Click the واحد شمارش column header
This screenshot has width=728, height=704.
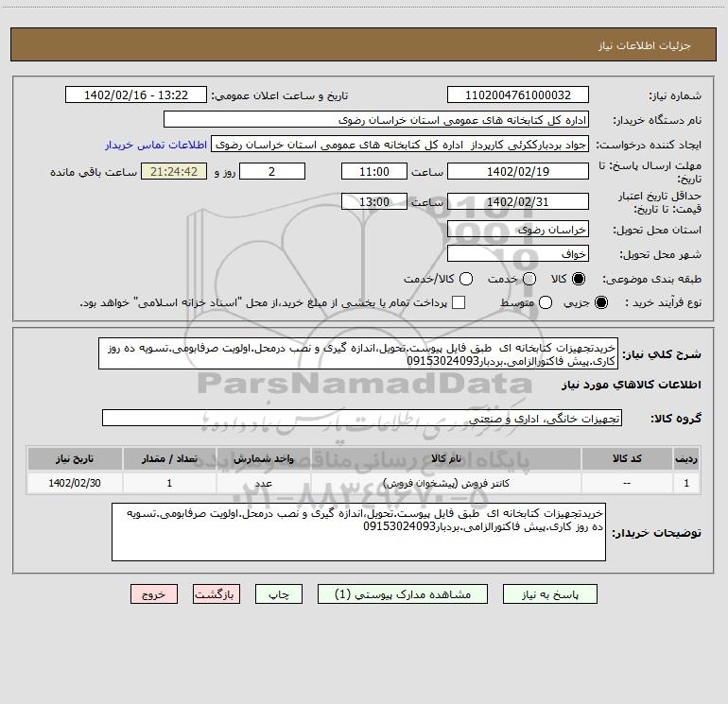click(263, 458)
